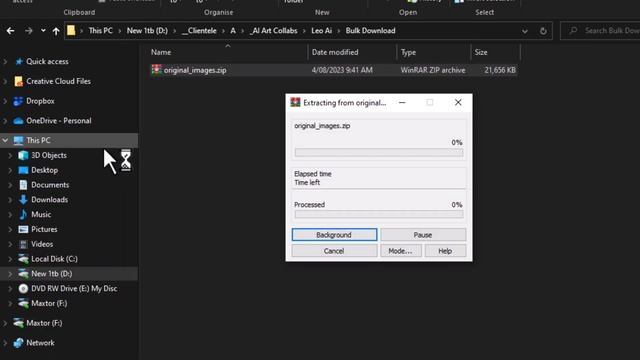Select original_images.zip file
Screen dimensions: 640x360
pyautogui.click(x=333, y=70)
